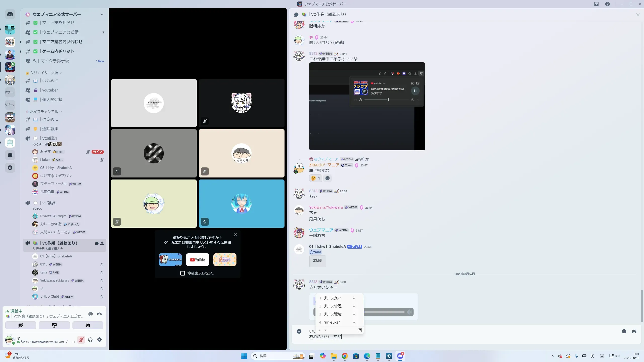This screenshot has width=644, height=362.
Task: Collapse the ボイスチャンネル category
Action: coord(44,112)
